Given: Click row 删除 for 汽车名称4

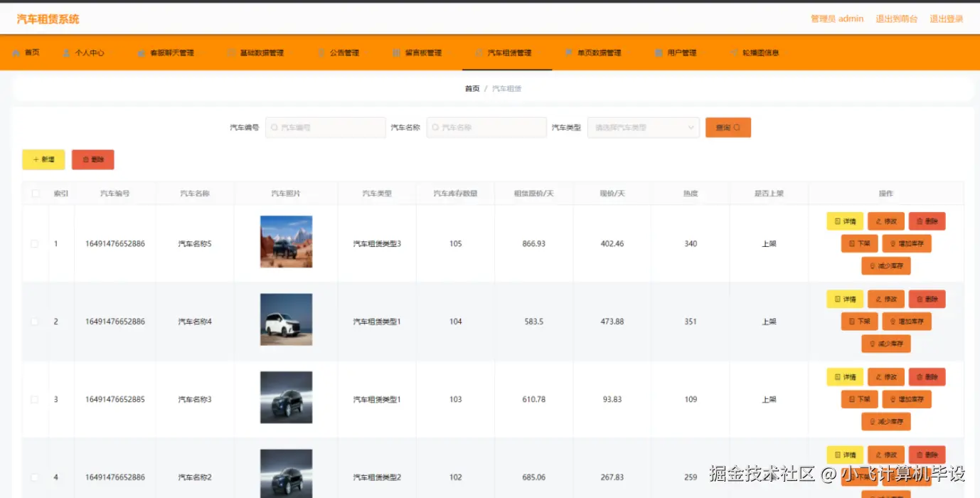Looking at the screenshot, I should pos(927,300).
